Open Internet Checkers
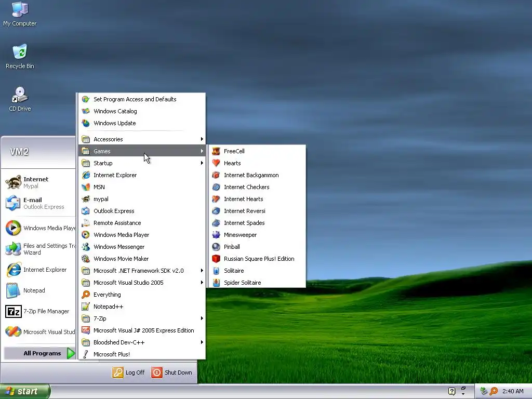532x399 pixels. pyautogui.click(x=257, y=187)
